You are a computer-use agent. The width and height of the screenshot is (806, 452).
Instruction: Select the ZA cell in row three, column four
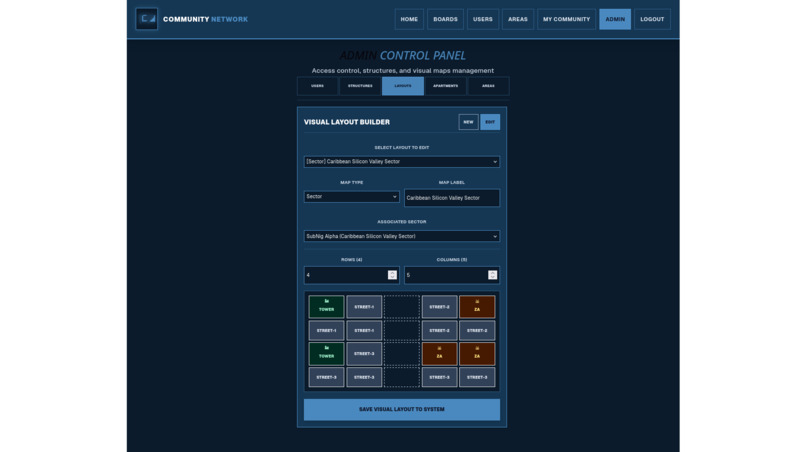439,353
